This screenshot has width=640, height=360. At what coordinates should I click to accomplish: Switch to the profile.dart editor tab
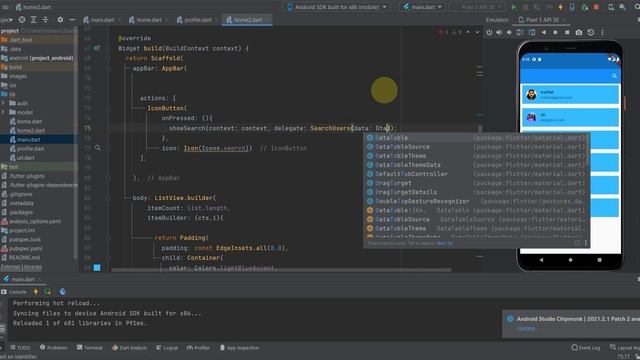click(x=197, y=20)
